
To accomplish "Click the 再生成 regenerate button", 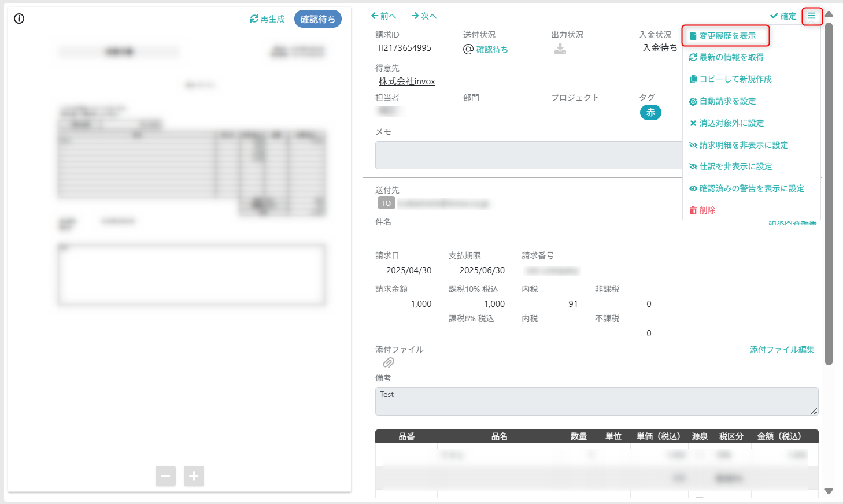I will click(x=267, y=19).
